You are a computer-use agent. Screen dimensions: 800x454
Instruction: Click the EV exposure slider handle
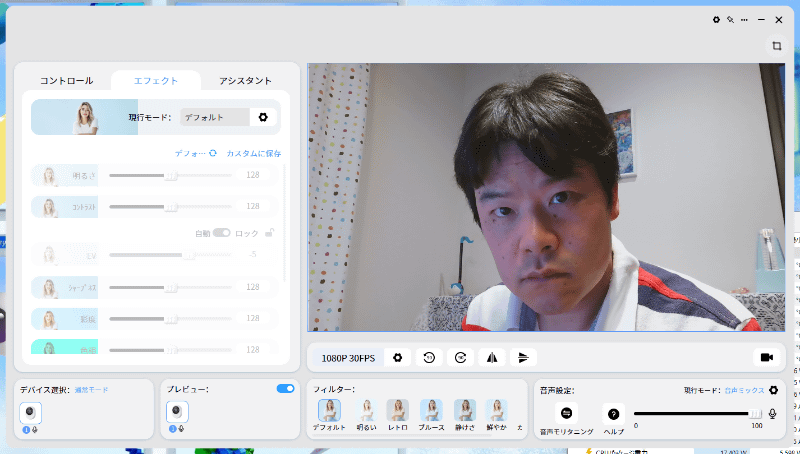(x=189, y=255)
